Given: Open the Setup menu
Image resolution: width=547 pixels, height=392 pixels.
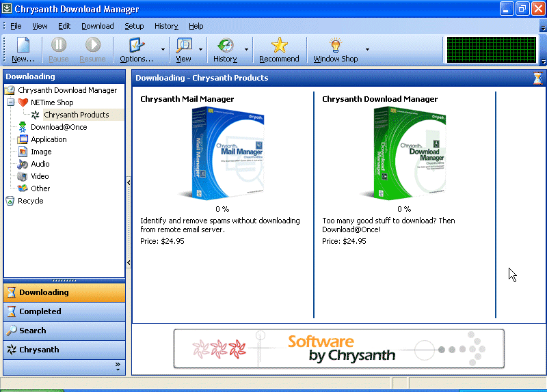Looking at the screenshot, I should coord(134,26).
